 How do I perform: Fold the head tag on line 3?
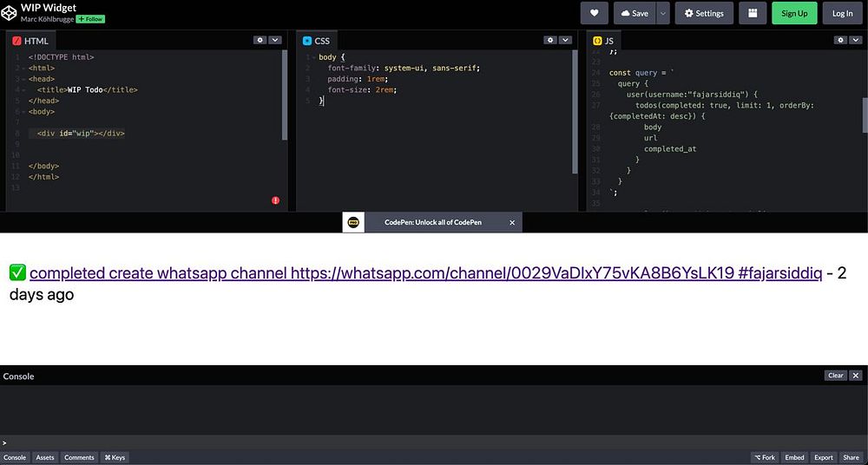click(x=24, y=79)
